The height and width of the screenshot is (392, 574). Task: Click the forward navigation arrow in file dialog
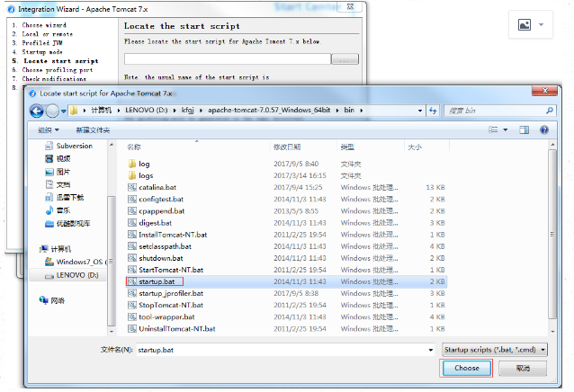pos(52,111)
